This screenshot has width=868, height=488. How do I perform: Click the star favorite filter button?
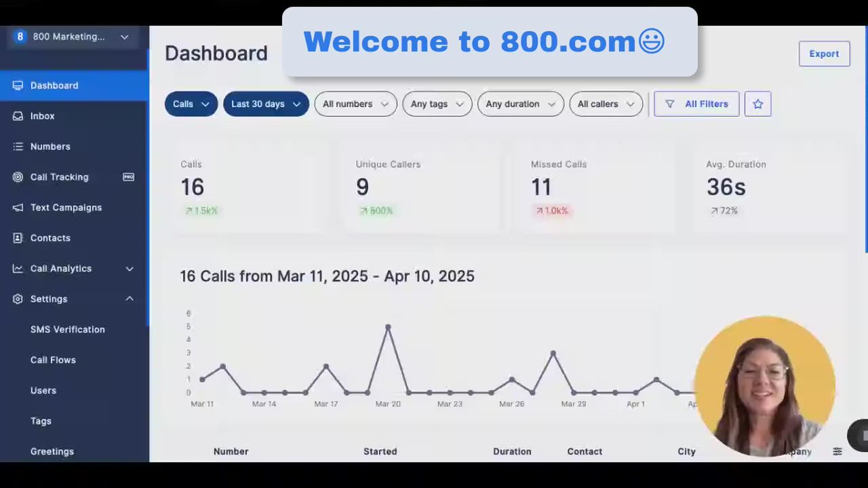757,104
